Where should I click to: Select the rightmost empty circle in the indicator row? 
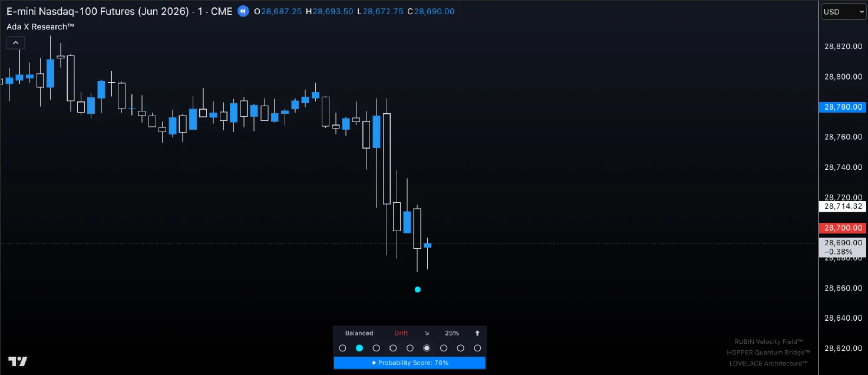click(477, 348)
